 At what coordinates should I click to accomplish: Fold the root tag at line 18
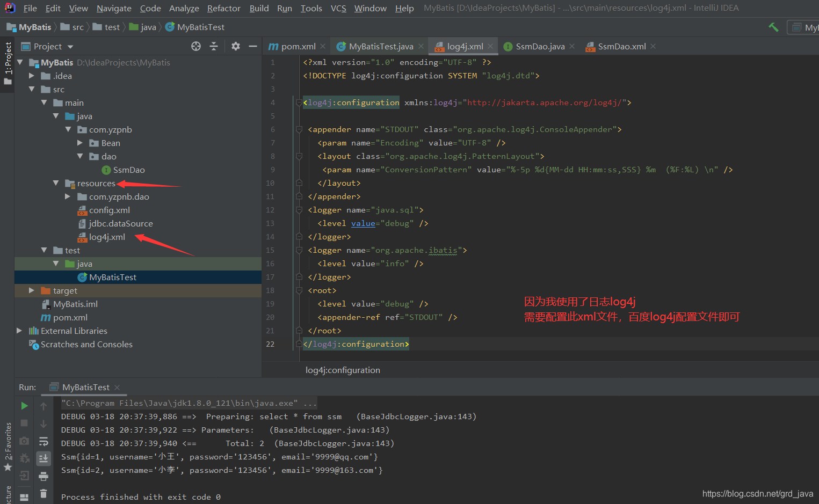coord(299,290)
